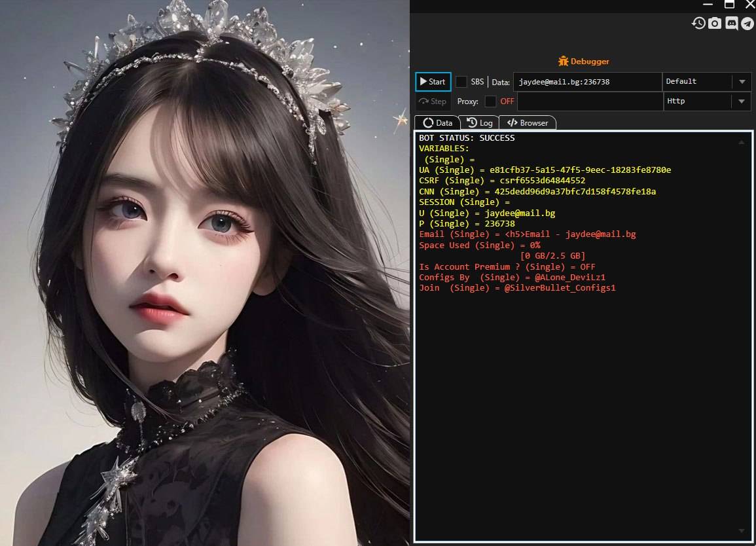Viewport: 756px width, 546px height.
Task: Minimize the debugger window
Action: pos(708,5)
